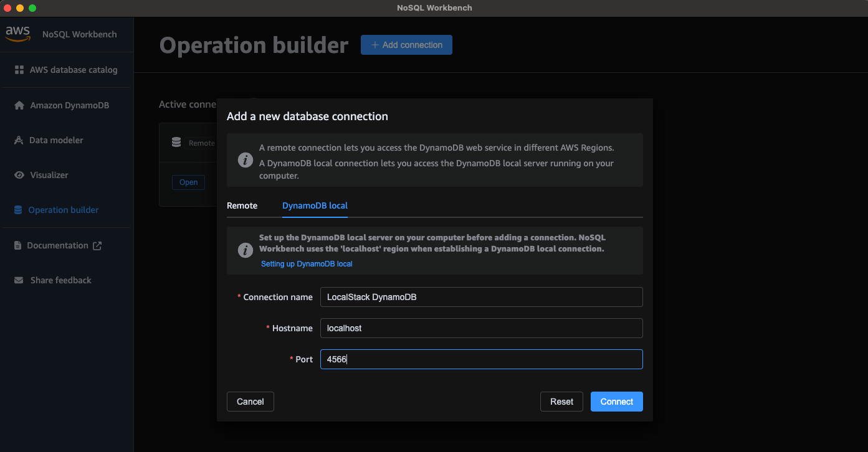Select the DynamoDB local tab

point(315,205)
